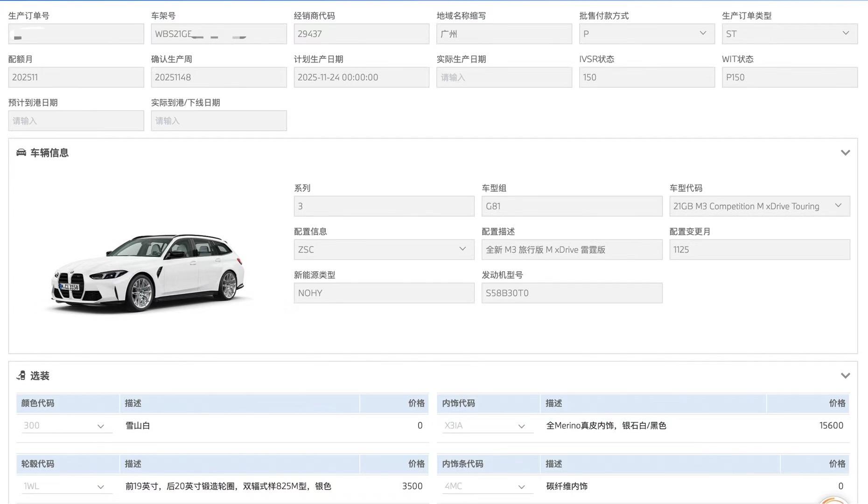This screenshot has height=504, width=868.
Task: Click the 全Merino真皮内饰 description text
Action: pyautogui.click(x=606, y=426)
